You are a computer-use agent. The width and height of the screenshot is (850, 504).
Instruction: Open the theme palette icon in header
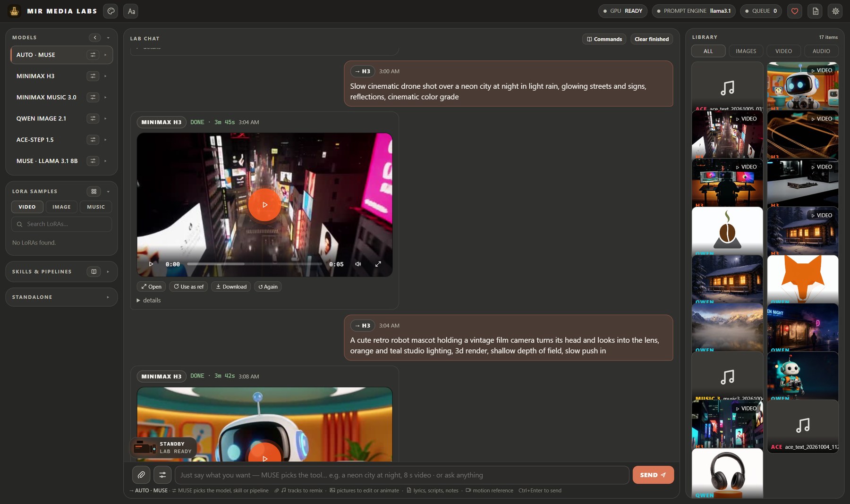tap(110, 11)
